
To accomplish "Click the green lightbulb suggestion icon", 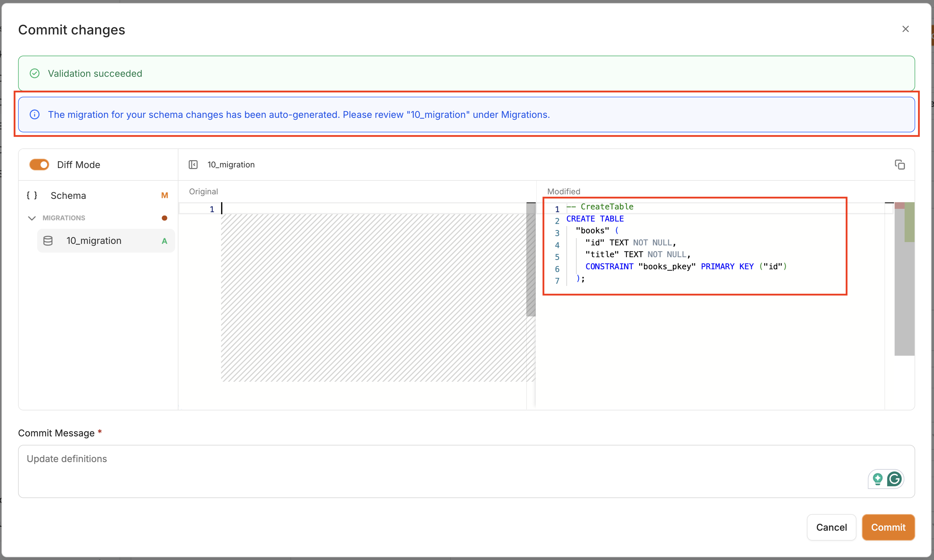I will click(878, 479).
